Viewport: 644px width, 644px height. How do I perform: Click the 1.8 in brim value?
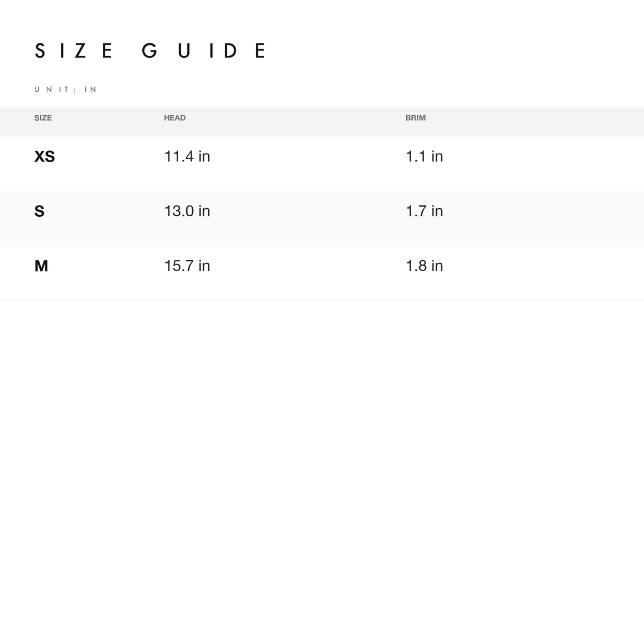[425, 266]
